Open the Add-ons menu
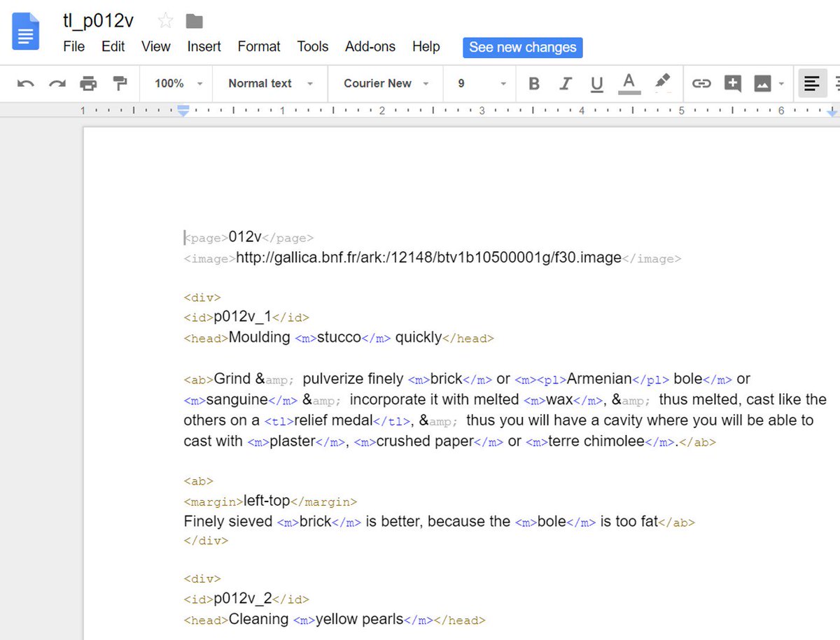Viewport: 840px width, 640px height. pyautogui.click(x=370, y=47)
